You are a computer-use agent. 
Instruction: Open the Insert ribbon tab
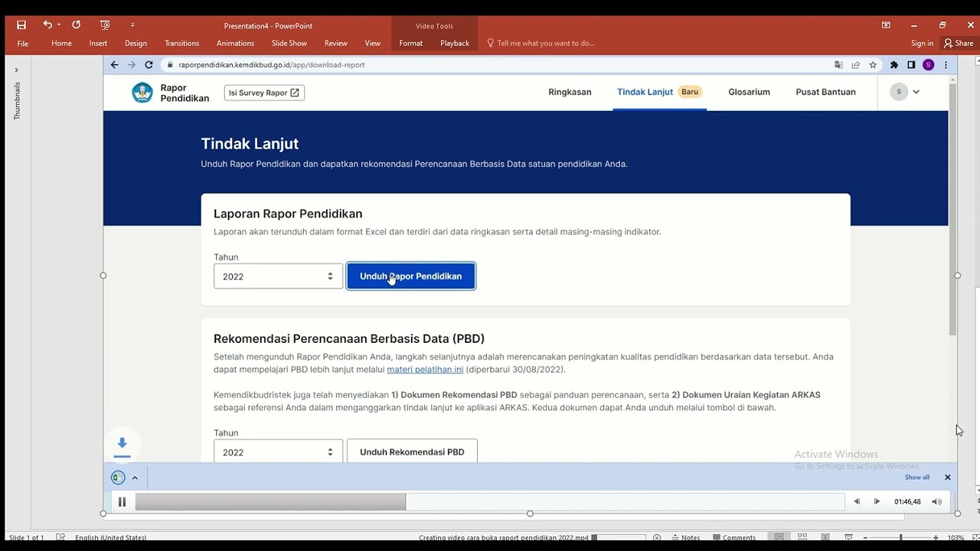(x=98, y=44)
